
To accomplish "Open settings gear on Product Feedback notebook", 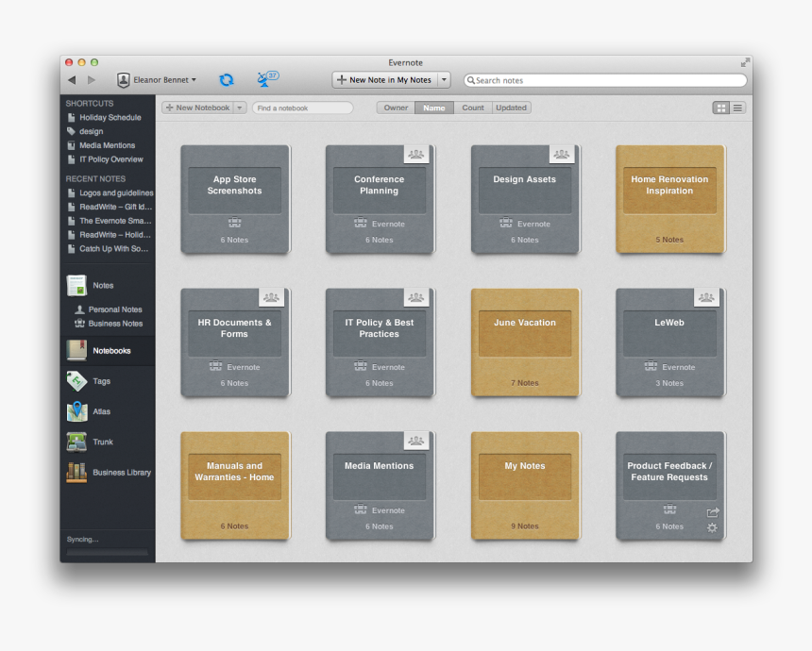I will (713, 529).
